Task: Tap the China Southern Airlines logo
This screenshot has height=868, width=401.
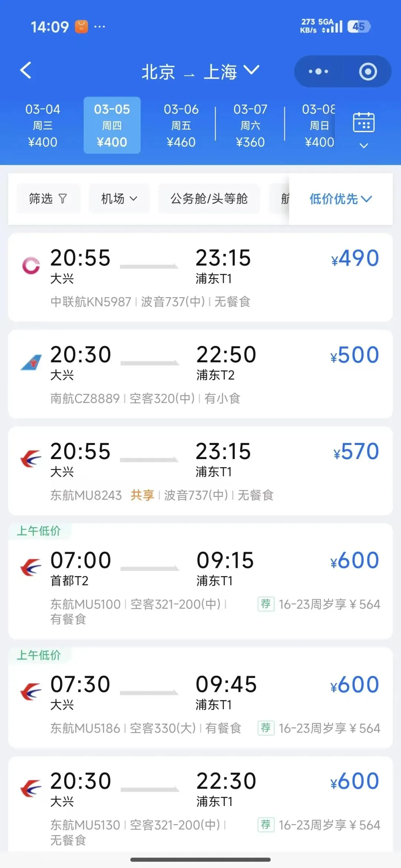Action: (31, 363)
